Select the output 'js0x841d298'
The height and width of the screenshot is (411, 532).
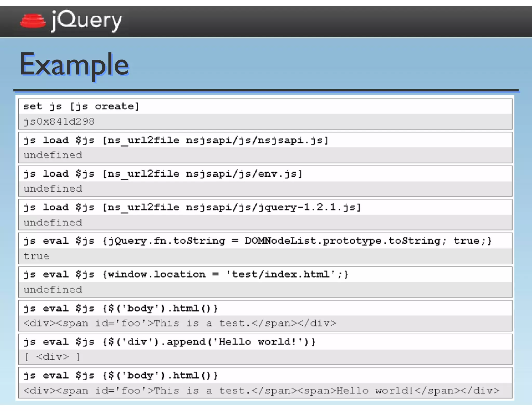(59, 121)
